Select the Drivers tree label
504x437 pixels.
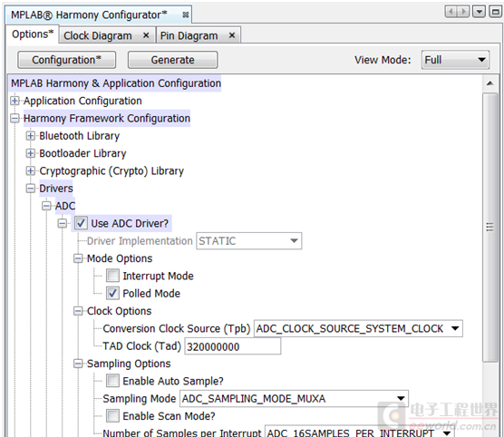coord(56,189)
